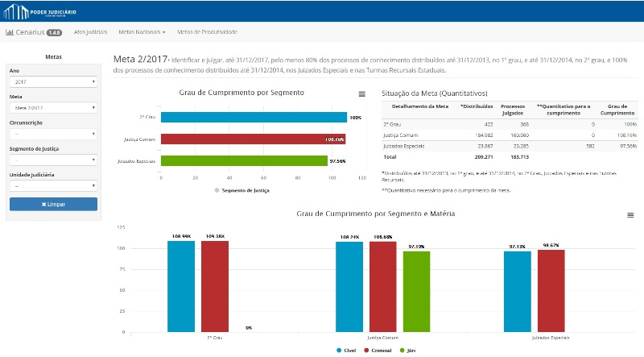Click the Cenarius brand link

(30, 32)
